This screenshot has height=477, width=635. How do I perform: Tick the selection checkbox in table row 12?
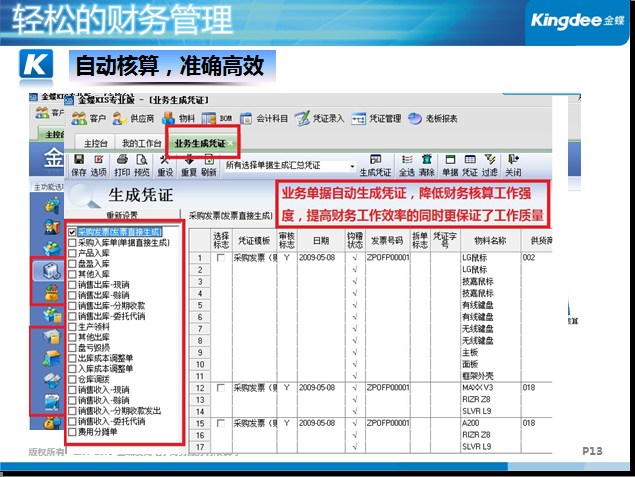(x=221, y=388)
